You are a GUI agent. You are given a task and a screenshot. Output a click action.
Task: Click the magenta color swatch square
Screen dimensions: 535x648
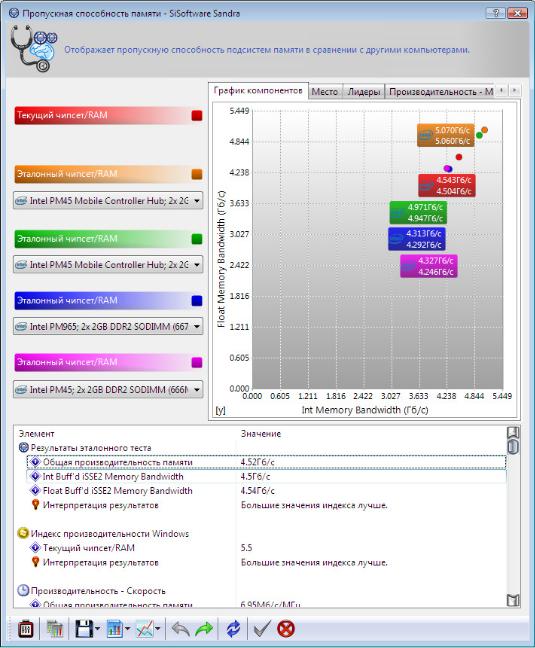[197, 362]
